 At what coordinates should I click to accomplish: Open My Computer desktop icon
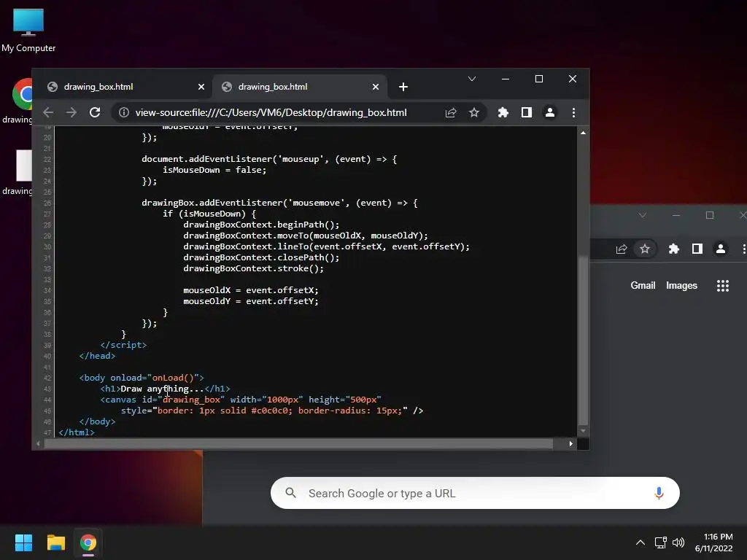28,31
